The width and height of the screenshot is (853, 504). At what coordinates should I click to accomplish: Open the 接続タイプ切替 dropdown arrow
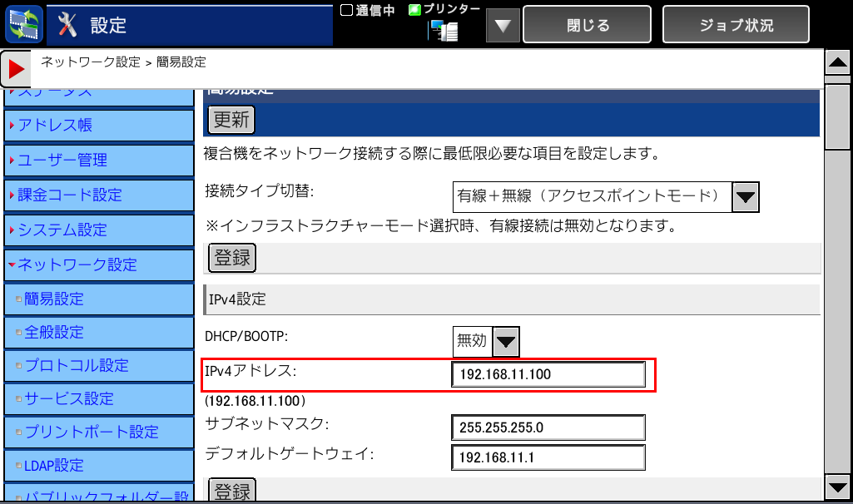coord(746,197)
